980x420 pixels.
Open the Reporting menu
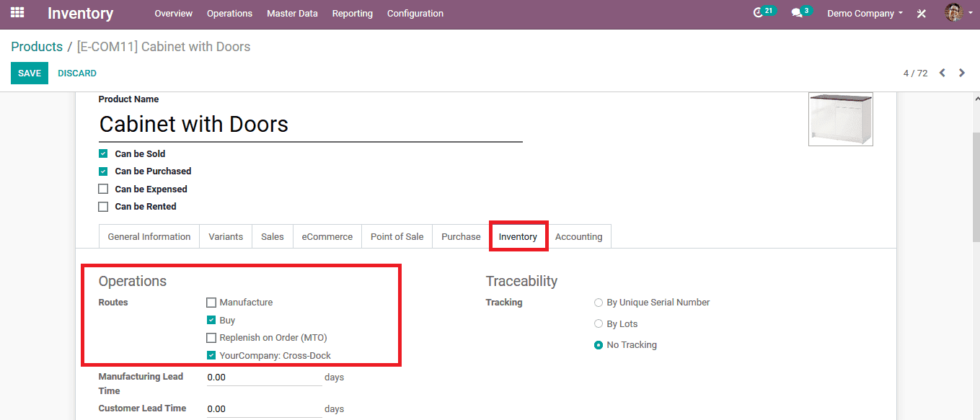[x=353, y=14]
